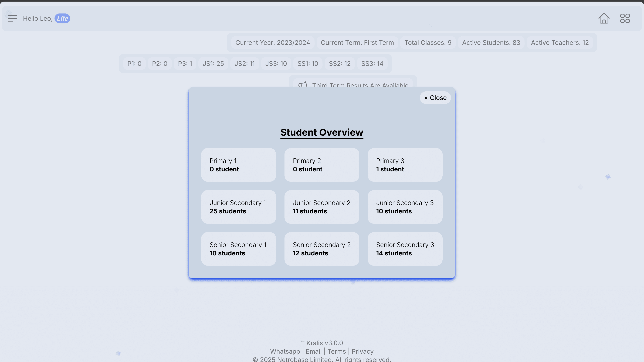Viewport: 644px width, 362px height.
Task: Open Junior Secondary 1 card
Action: tap(239, 207)
